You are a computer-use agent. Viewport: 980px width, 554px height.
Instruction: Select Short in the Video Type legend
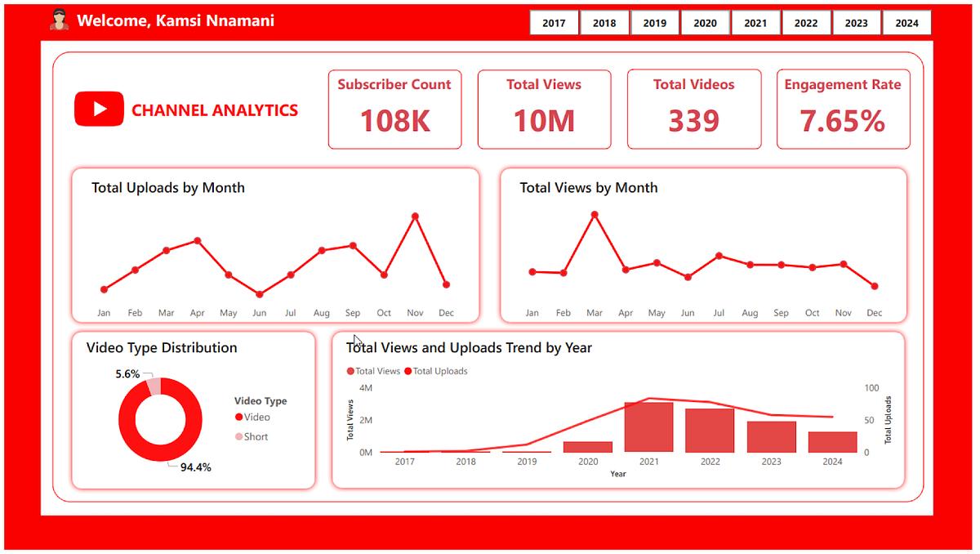252,436
